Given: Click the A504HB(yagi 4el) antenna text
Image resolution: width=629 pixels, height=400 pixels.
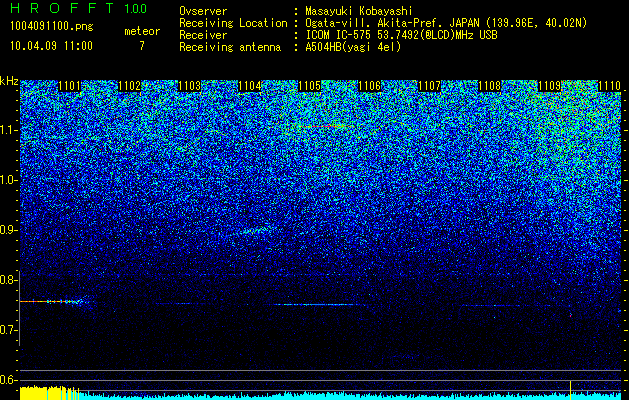Looking at the screenshot, I should [x=353, y=47].
